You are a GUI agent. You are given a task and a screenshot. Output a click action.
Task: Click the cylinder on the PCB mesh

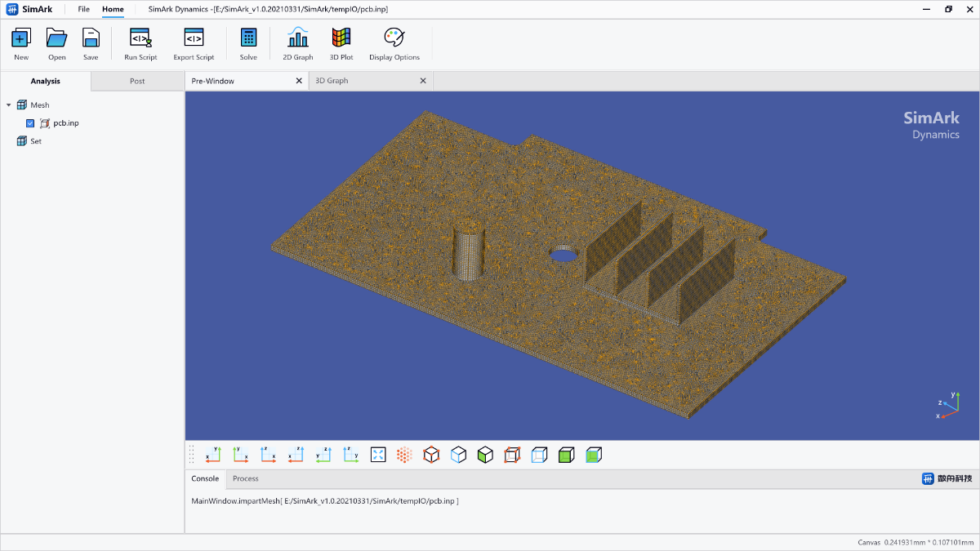coord(469,249)
